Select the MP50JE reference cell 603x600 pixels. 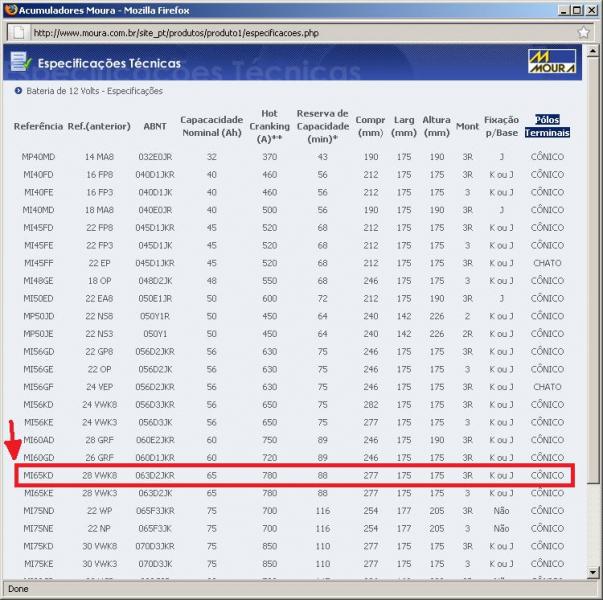[38, 334]
